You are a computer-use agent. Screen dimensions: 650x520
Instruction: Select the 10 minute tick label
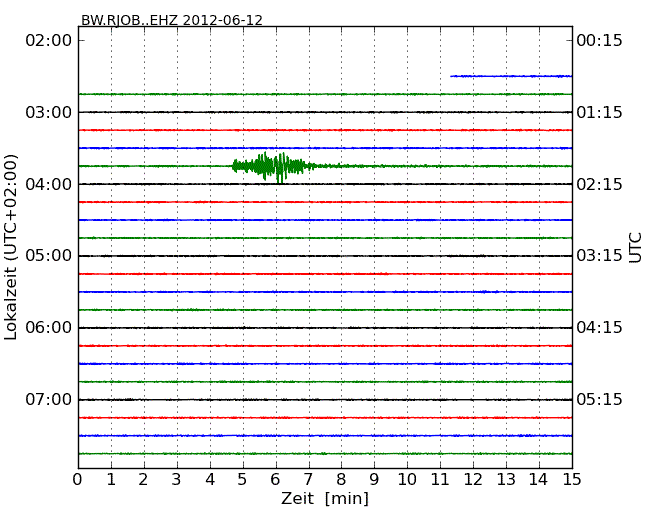407,480
